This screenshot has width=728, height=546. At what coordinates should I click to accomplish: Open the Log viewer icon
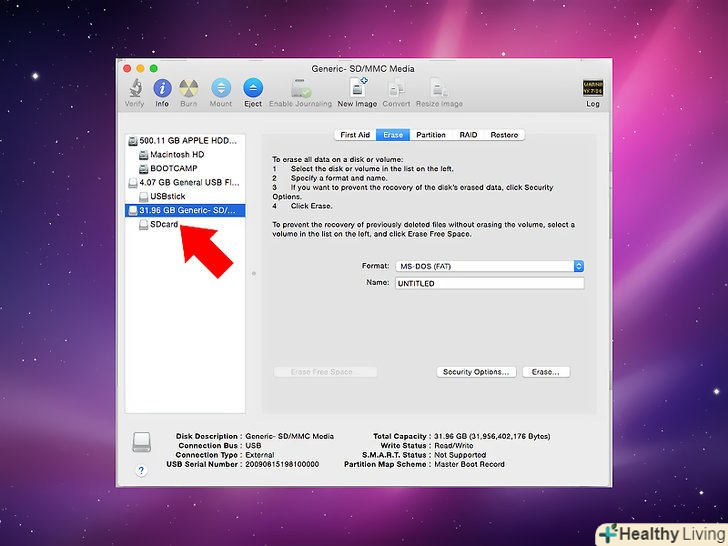pyautogui.click(x=593, y=88)
